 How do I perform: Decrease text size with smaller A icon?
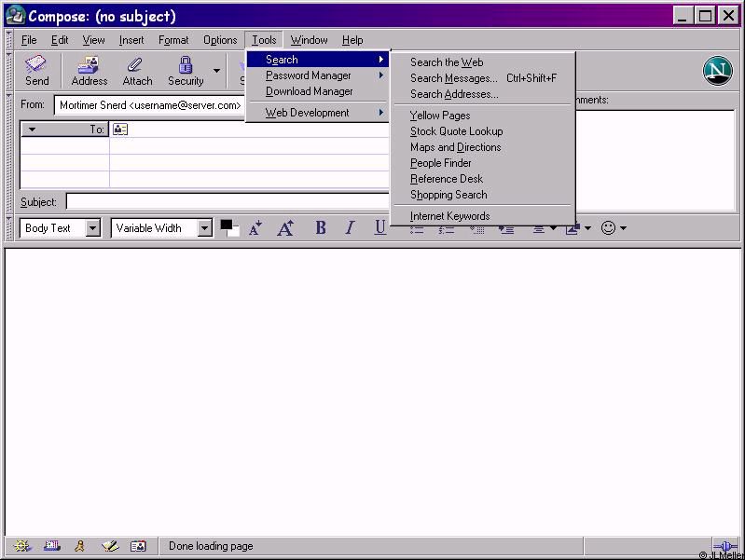255,228
